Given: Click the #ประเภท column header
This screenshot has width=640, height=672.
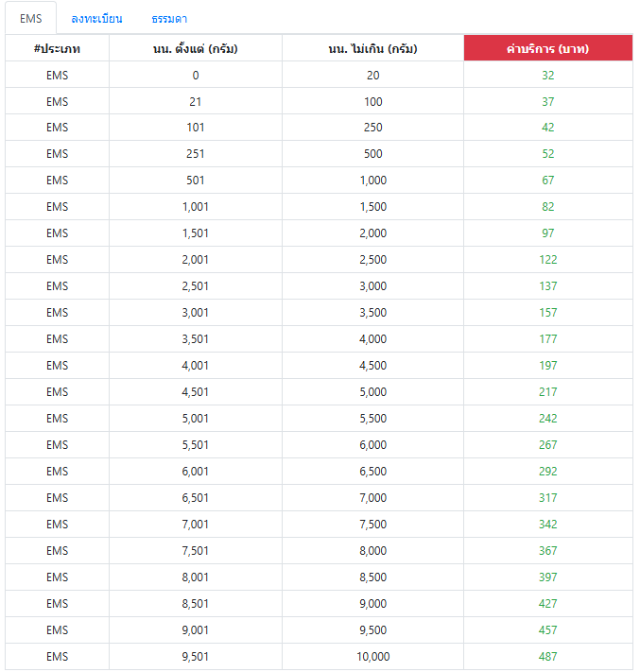Looking at the screenshot, I should [x=58, y=48].
